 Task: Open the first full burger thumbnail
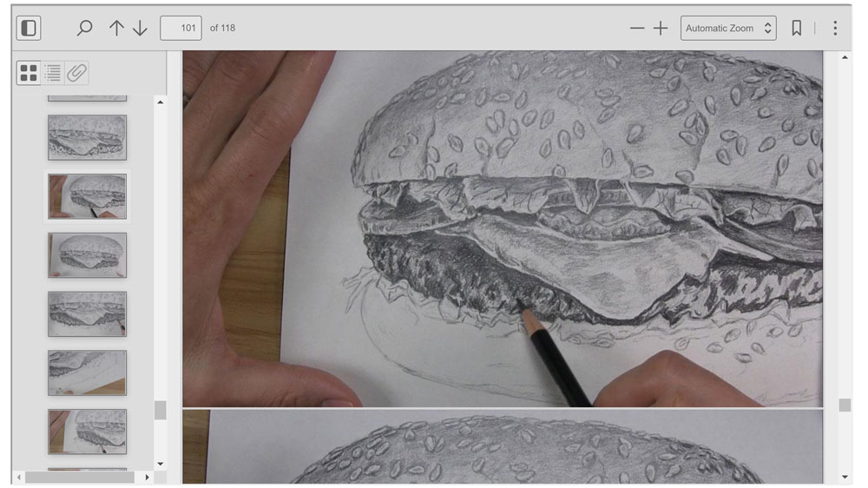[x=87, y=137]
